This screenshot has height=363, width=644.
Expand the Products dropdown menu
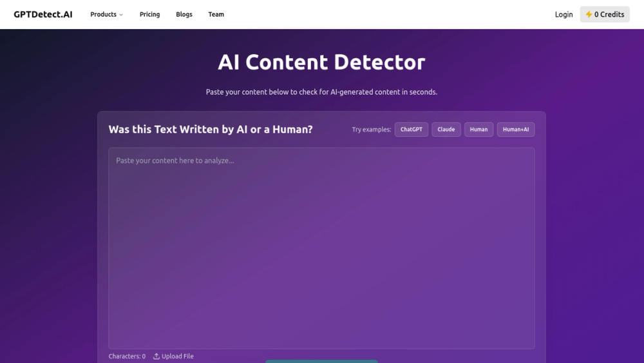click(106, 14)
